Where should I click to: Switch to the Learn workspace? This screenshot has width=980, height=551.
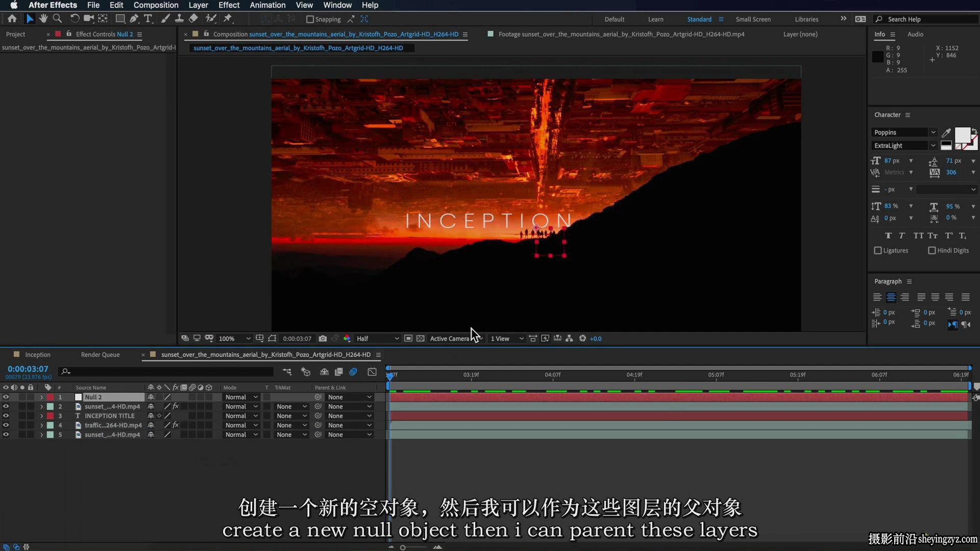coord(656,19)
